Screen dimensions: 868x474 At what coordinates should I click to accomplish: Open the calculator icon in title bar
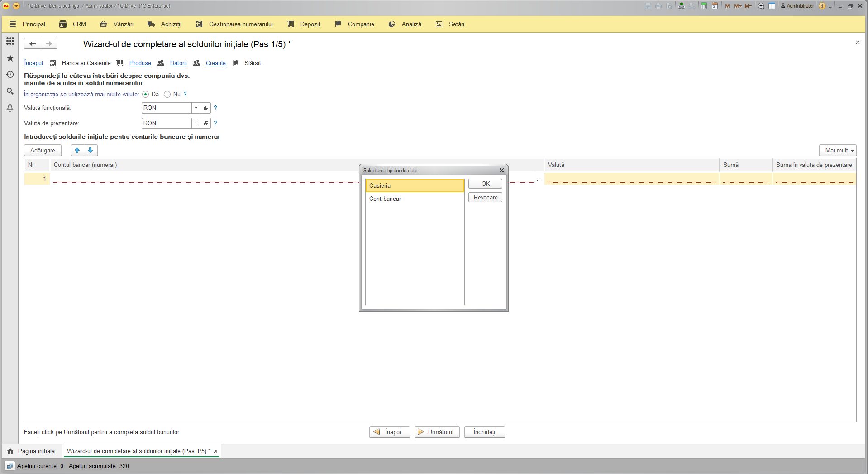(x=704, y=6)
